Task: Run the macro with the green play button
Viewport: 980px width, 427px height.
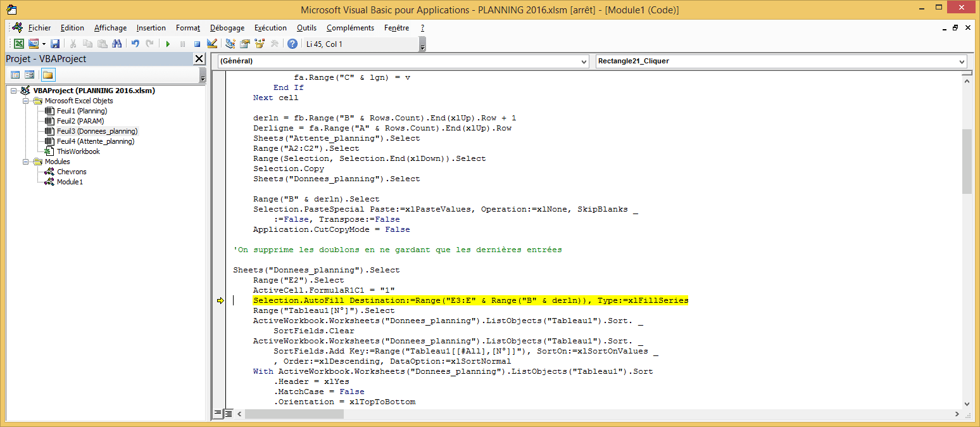Action: (x=168, y=44)
